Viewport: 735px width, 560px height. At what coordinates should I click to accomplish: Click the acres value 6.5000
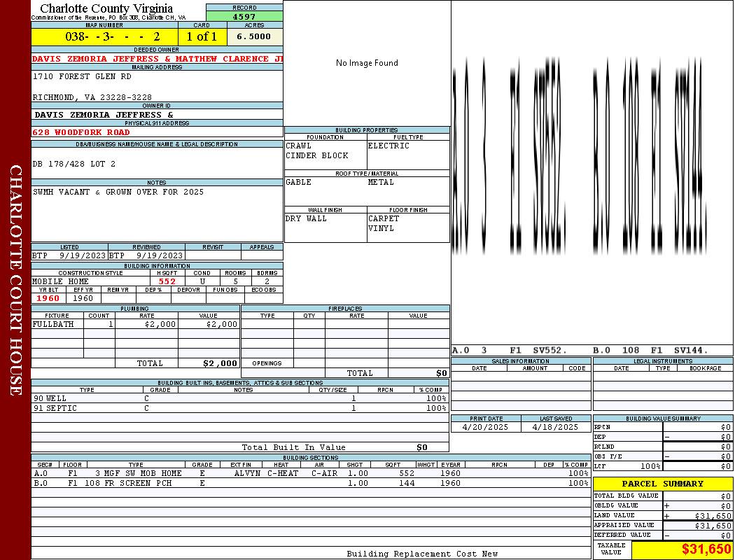[x=253, y=36]
